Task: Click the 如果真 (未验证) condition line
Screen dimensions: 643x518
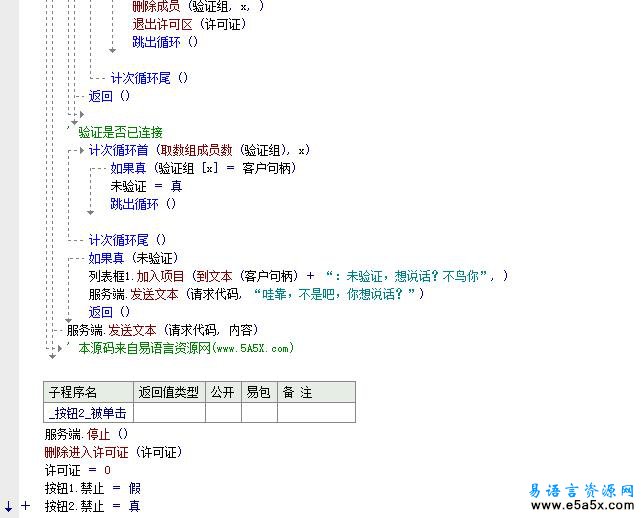Action: 134,258
